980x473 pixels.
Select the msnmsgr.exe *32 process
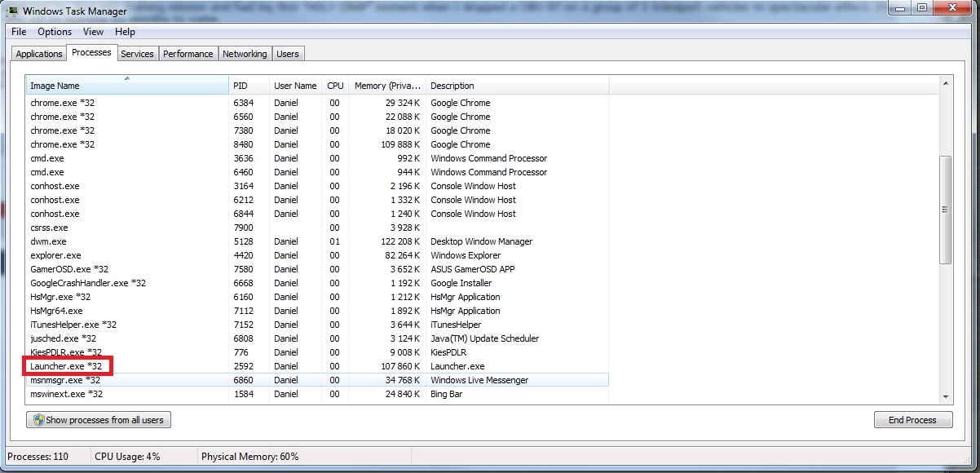coord(317,380)
